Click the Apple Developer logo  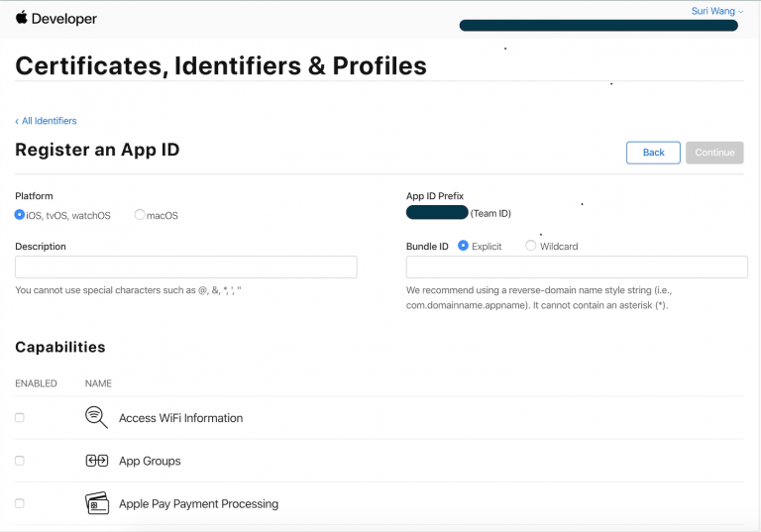click(x=56, y=19)
